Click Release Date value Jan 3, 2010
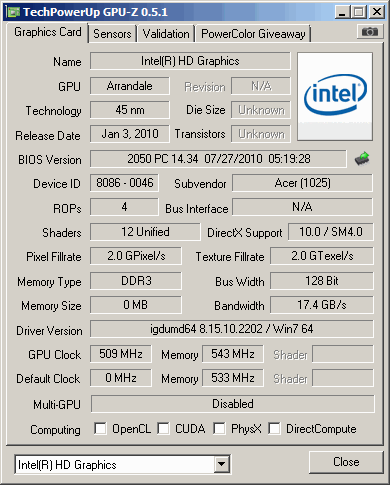The image size is (390, 485). click(130, 134)
